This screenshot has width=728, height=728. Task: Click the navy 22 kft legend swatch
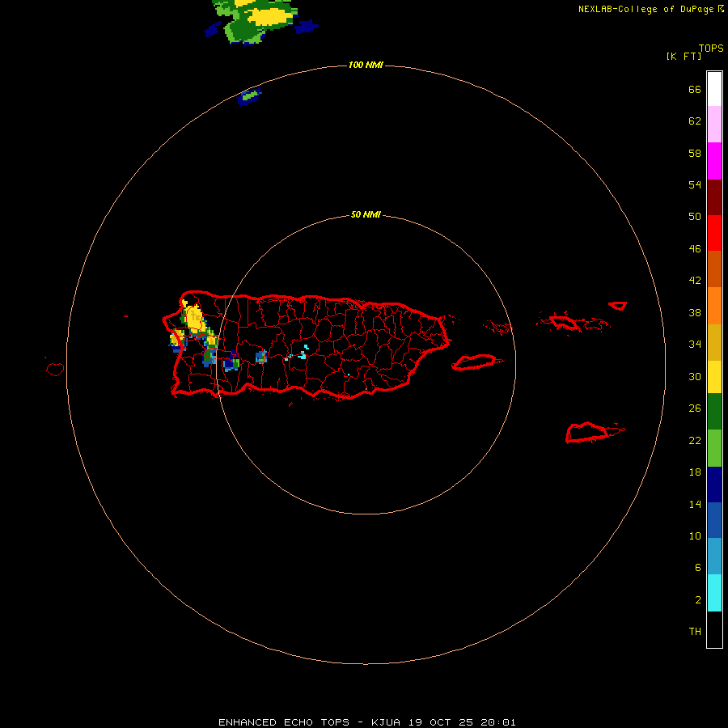click(x=714, y=485)
